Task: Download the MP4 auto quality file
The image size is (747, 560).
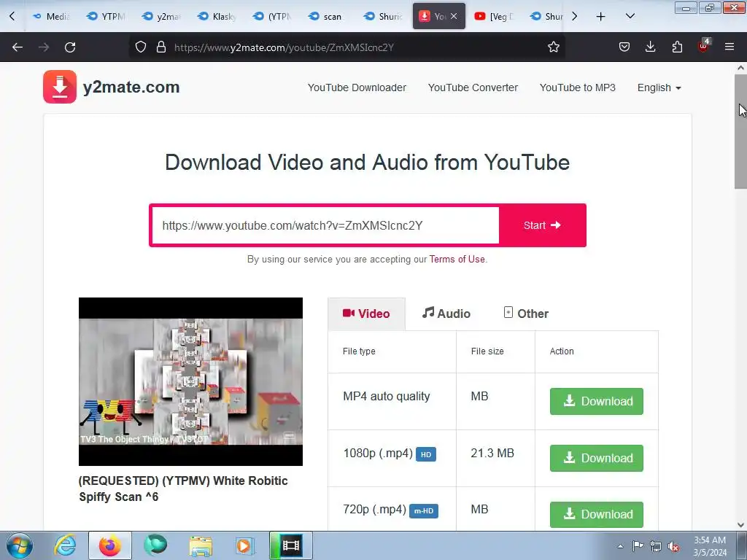Action: 597,401
